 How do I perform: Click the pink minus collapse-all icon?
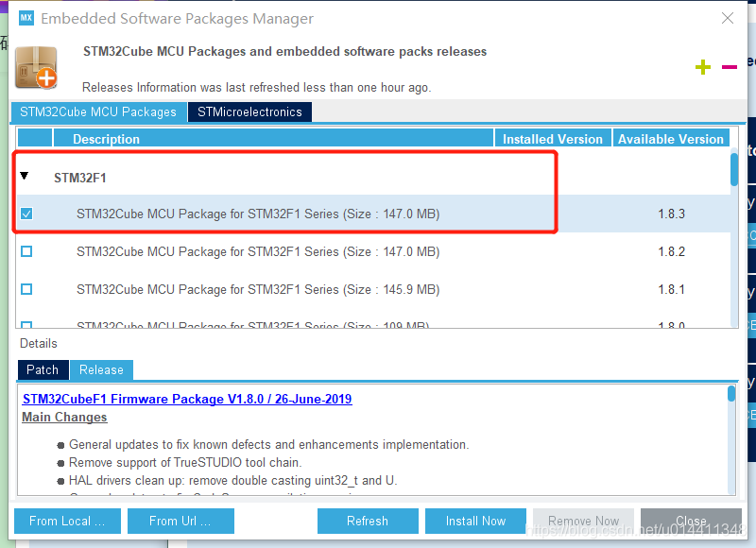[x=729, y=67]
